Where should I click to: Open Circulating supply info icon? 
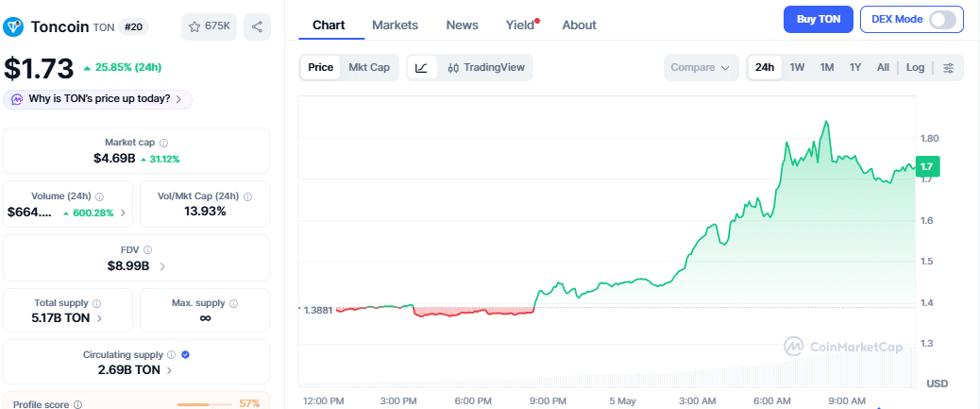point(171,354)
